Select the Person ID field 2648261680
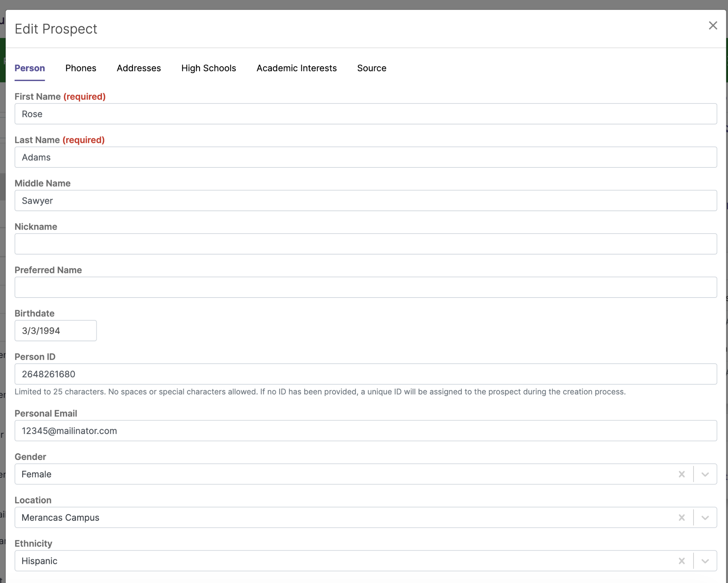Viewport: 728px width, 583px height. [x=365, y=374]
